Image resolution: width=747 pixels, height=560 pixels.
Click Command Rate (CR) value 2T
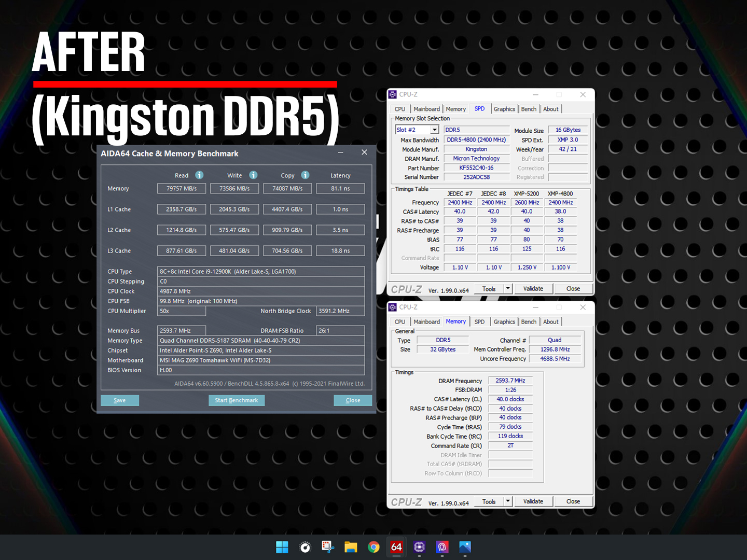(x=510, y=445)
